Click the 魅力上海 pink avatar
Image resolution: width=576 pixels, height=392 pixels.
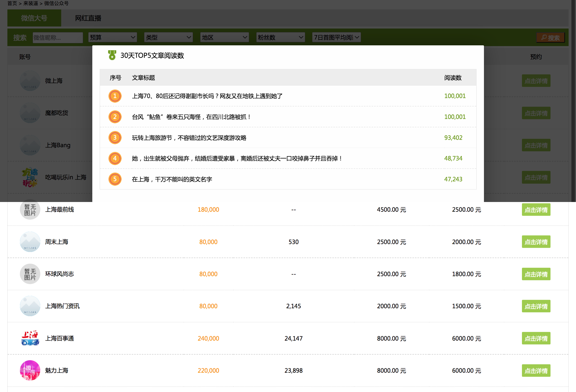pyautogui.click(x=30, y=370)
